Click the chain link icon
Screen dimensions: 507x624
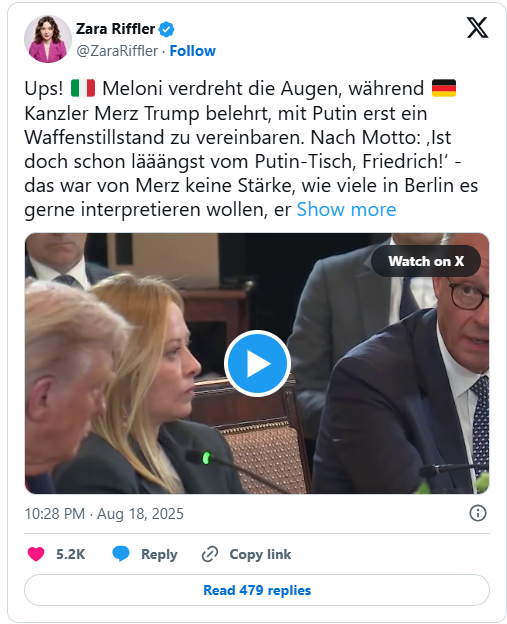tap(210, 554)
